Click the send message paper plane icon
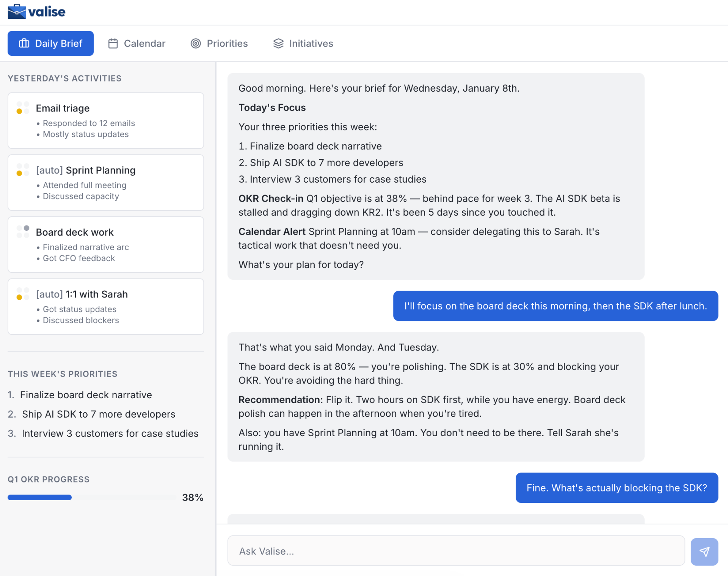This screenshot has height=576, width=728. (704, 551)
